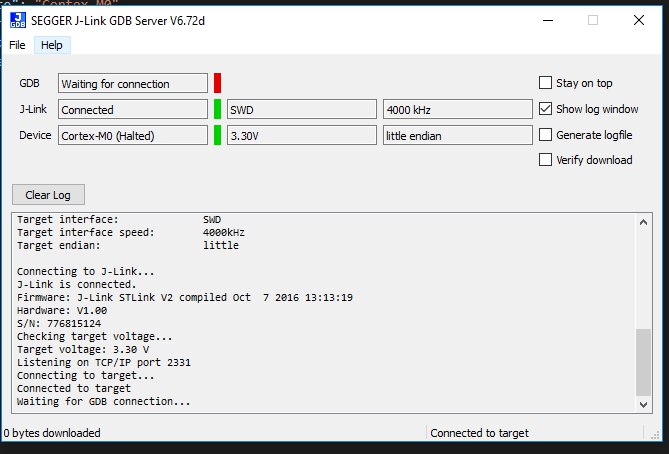Uncheck the Show log window checkbox
This screenshot has width=669, height=454.
(x=545, y=109)
